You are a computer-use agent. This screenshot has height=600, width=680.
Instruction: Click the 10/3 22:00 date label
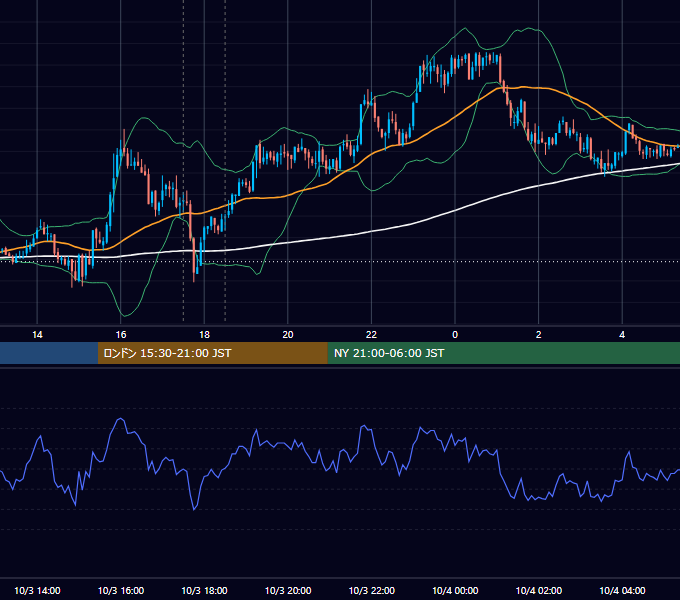(x=372, y=590)
